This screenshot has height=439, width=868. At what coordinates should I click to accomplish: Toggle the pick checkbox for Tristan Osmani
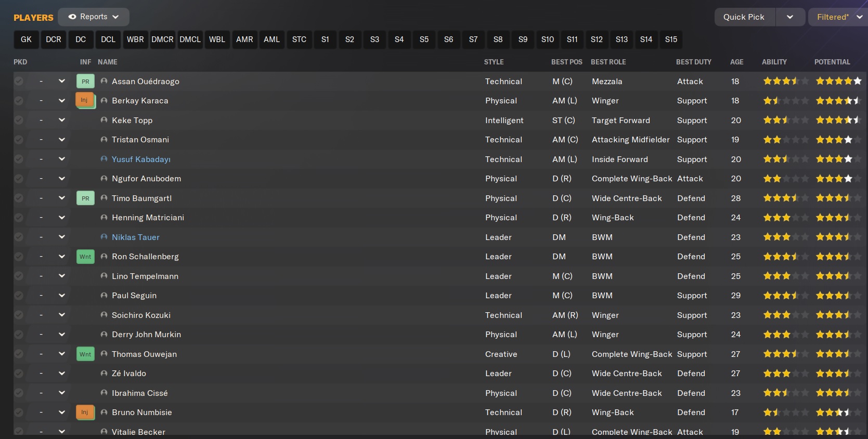click(19, 140)
